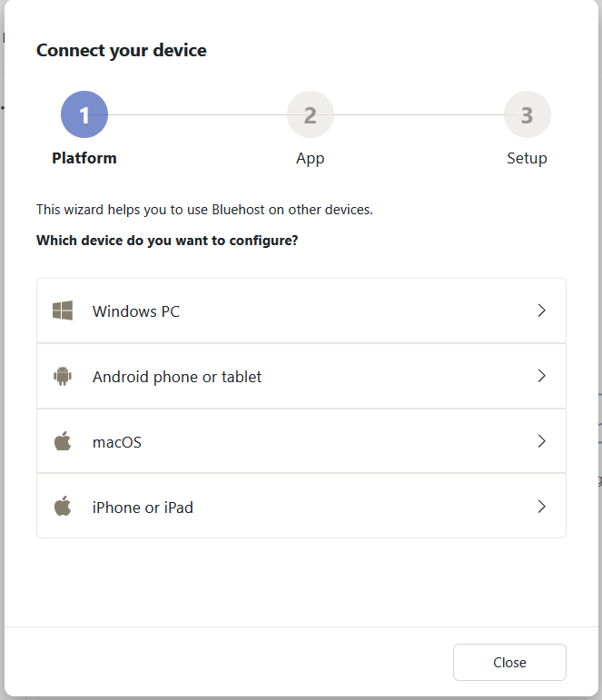Screen dimensions: 602x700
Task: Choose Android phone or tablet option
Action: (x=177, y=377)
